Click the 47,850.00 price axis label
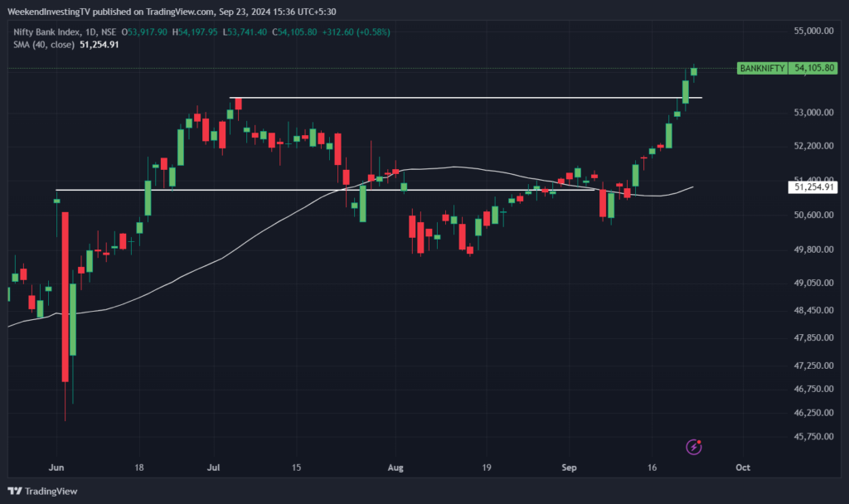 [x=814, y=338]
